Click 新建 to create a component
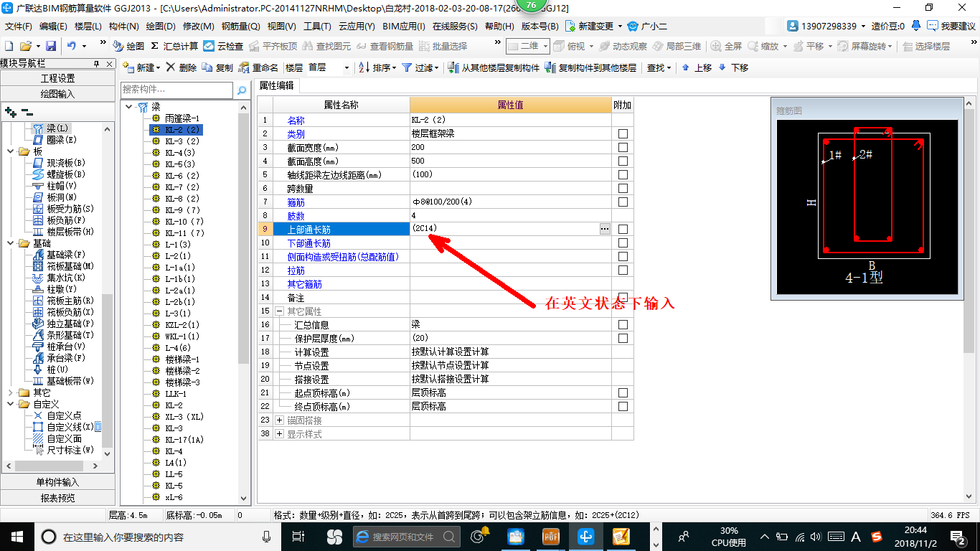 click(x=142, y=67)
